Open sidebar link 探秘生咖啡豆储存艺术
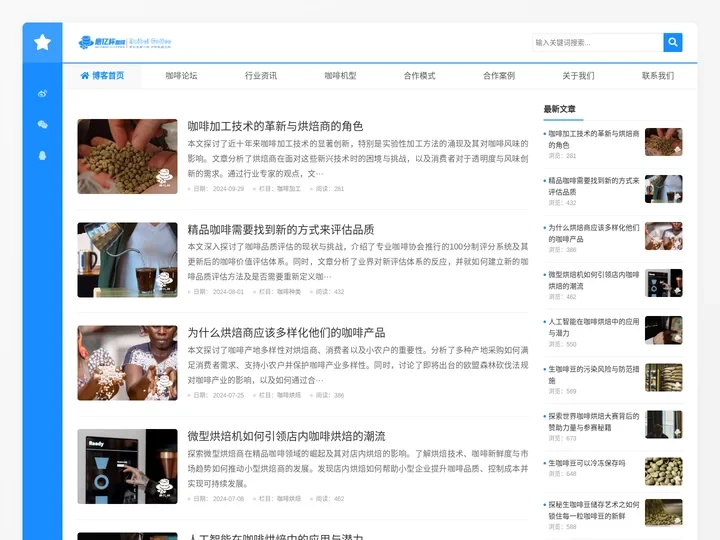720x540 pixels. pyautogui.click(x=594, y=510)
